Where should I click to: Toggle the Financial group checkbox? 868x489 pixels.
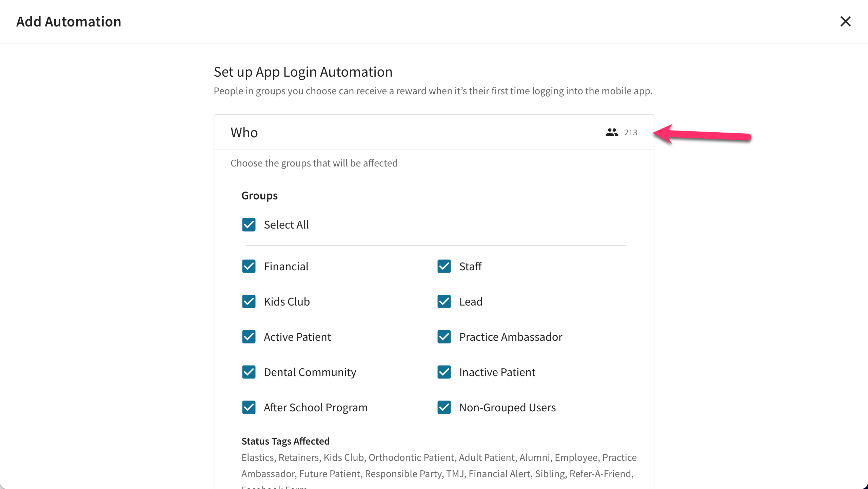click(x=249, y=266)
